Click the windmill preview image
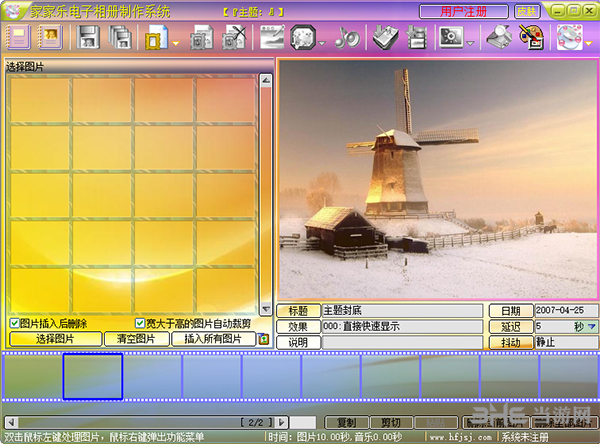This screenshot has width=600, height=444. 437,179
